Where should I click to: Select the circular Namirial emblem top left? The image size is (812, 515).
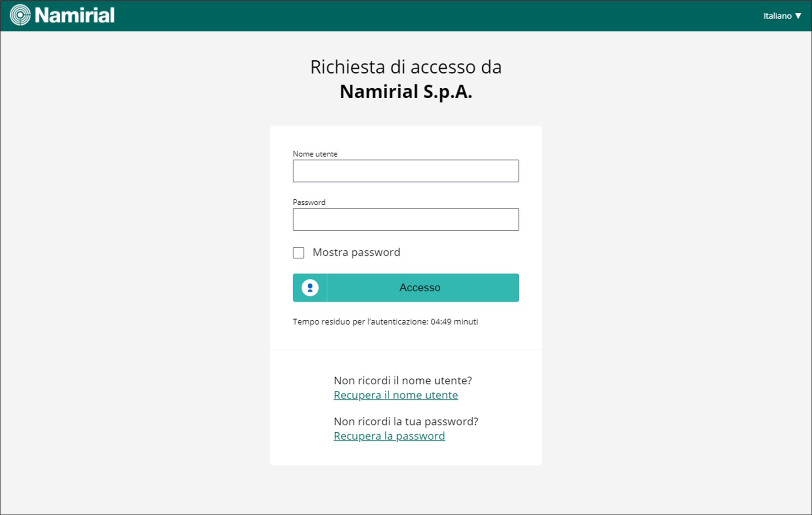pos(19,15)
